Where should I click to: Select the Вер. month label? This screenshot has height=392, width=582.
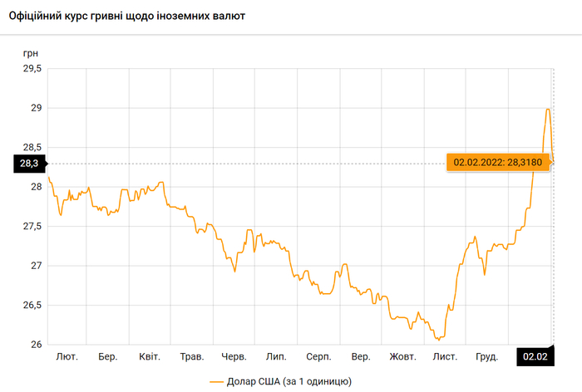point(361,357)
